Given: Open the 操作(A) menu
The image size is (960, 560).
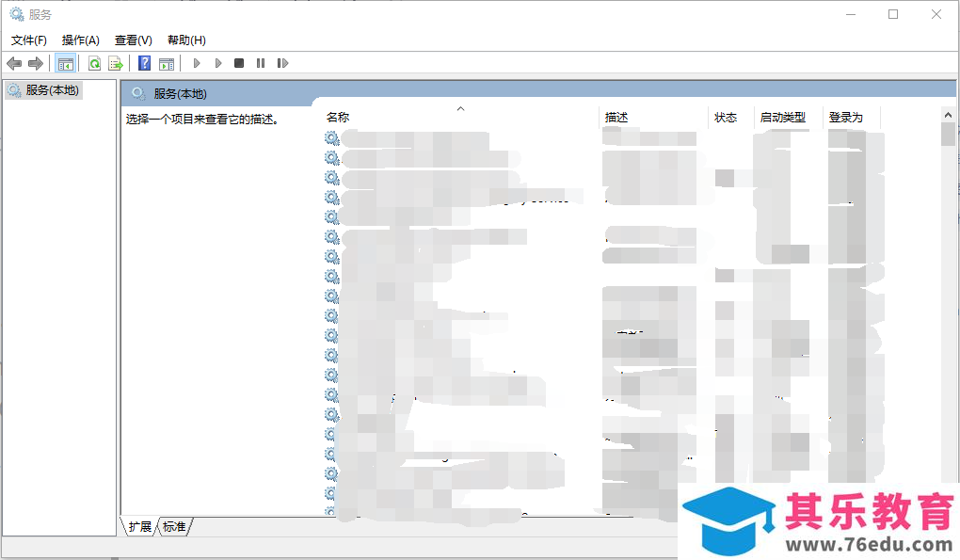Looking at the screenshot, I should point(81,40).
